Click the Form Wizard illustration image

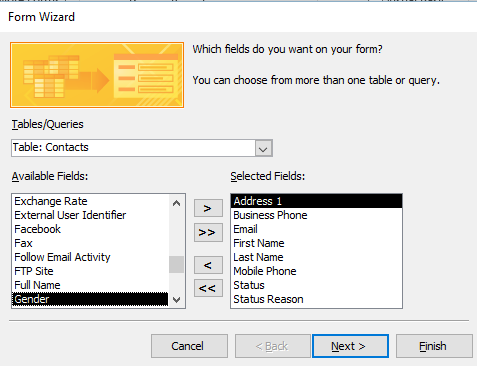click(x=97, y=75)
